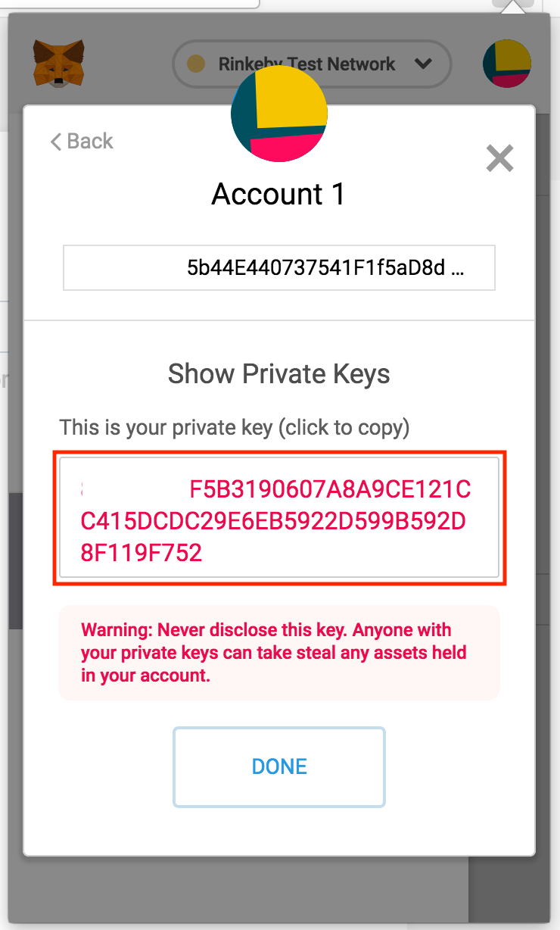Close the account details modal with X
Image resolution: width=560 pixels, height=930 pixels.
[499, 158]
